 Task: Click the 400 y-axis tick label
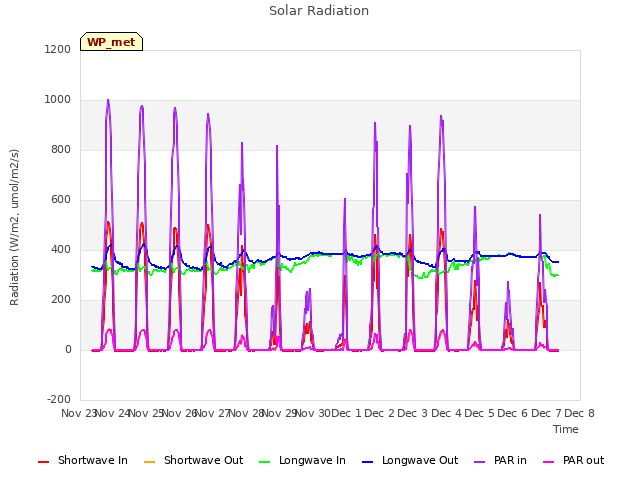[61, 249]
